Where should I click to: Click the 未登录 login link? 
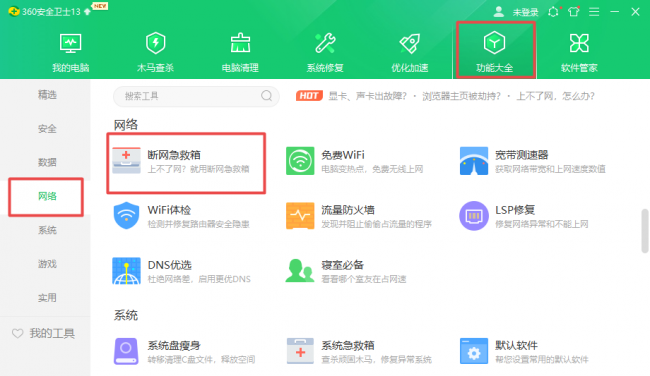tap(526, 12)
